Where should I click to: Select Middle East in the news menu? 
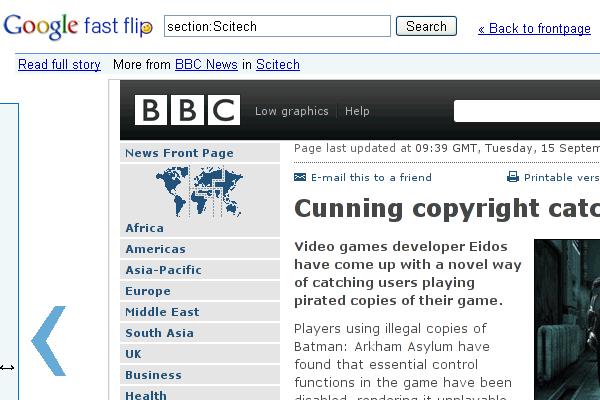pyautogui.click(x=200, y=312)
